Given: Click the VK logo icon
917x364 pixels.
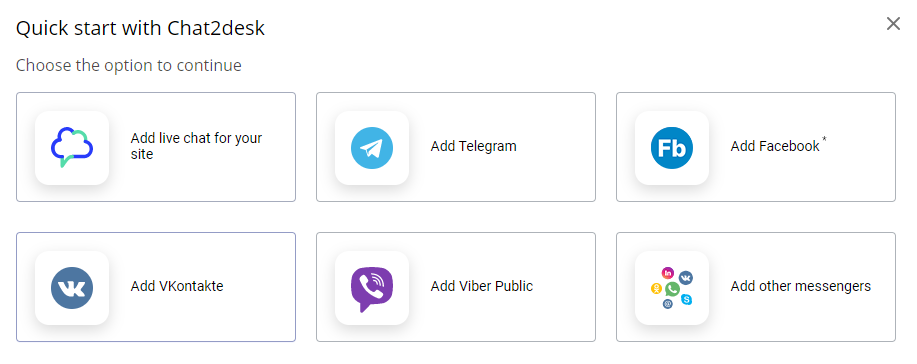Looking at the screenshot, I should [72, 288].
